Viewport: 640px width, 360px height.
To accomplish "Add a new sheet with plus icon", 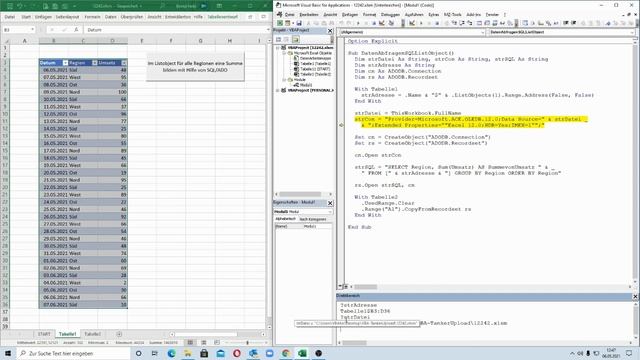I will click(x=119, y=334).
